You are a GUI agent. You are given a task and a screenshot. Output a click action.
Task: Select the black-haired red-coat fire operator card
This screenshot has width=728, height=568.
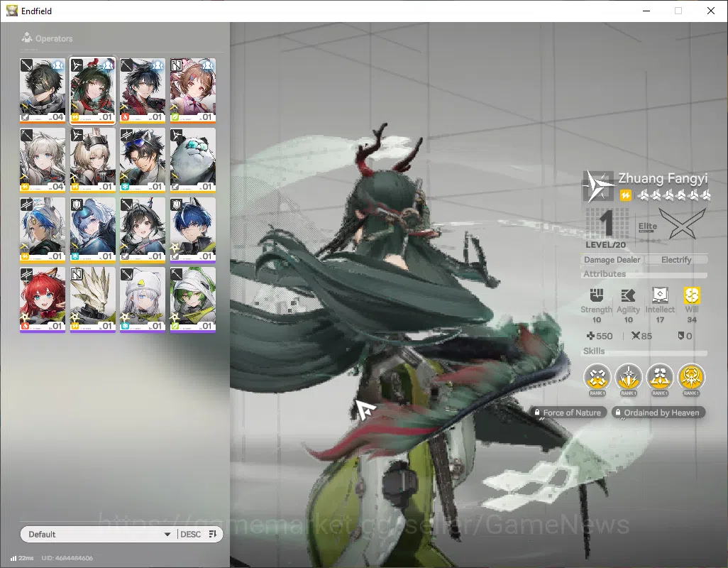click(x=143, y=90)
